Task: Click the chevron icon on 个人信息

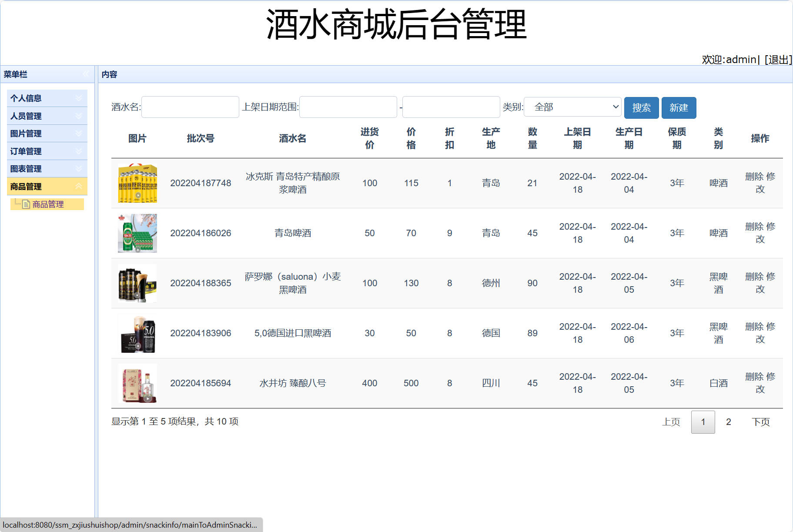Action: tap(79, 98)
